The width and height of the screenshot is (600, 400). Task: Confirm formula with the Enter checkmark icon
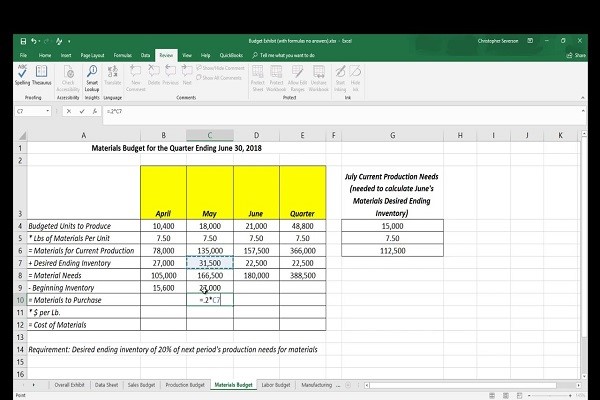point(81,112)
